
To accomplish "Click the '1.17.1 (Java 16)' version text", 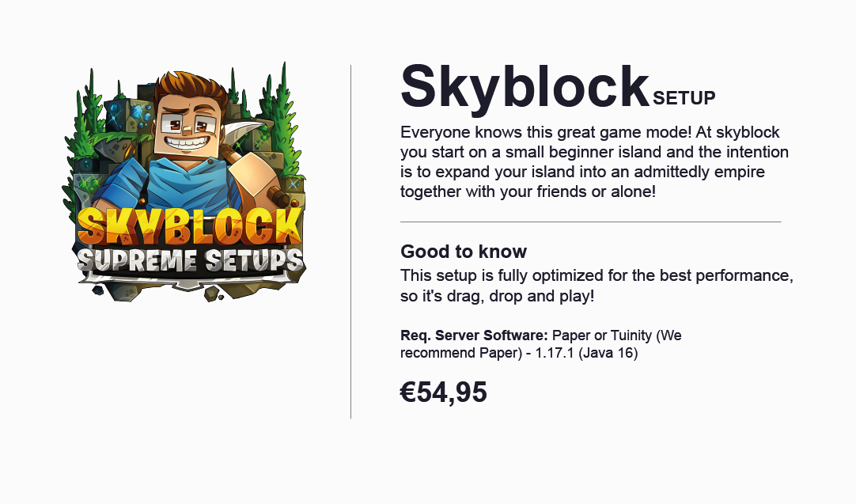I will click(x=586, y=353).
